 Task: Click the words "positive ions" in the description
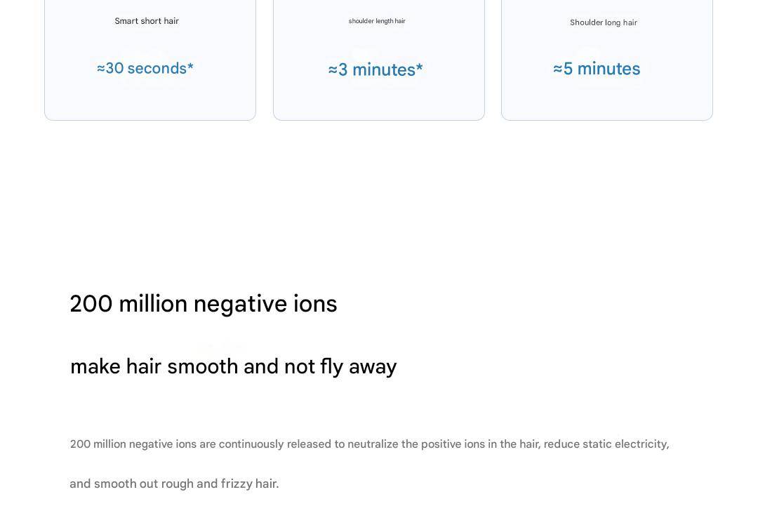coord(453,444)
